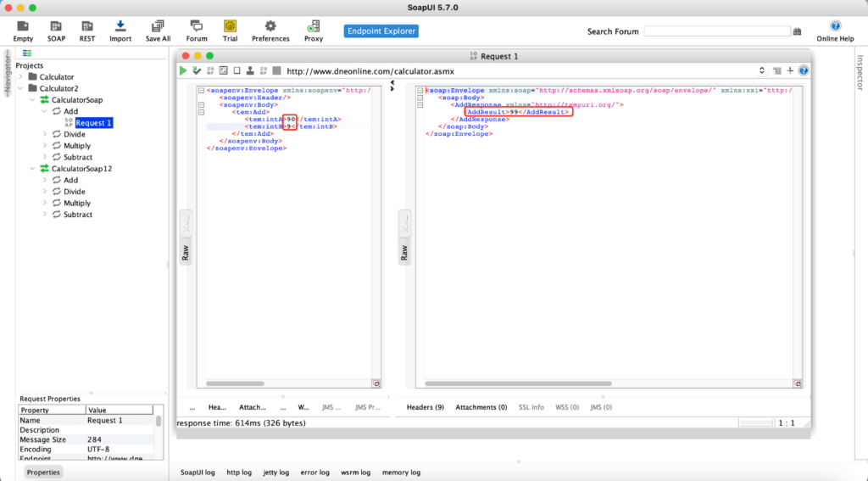
Task: Click the Inspector side panel tab
Action: click(x=860, y=72)
